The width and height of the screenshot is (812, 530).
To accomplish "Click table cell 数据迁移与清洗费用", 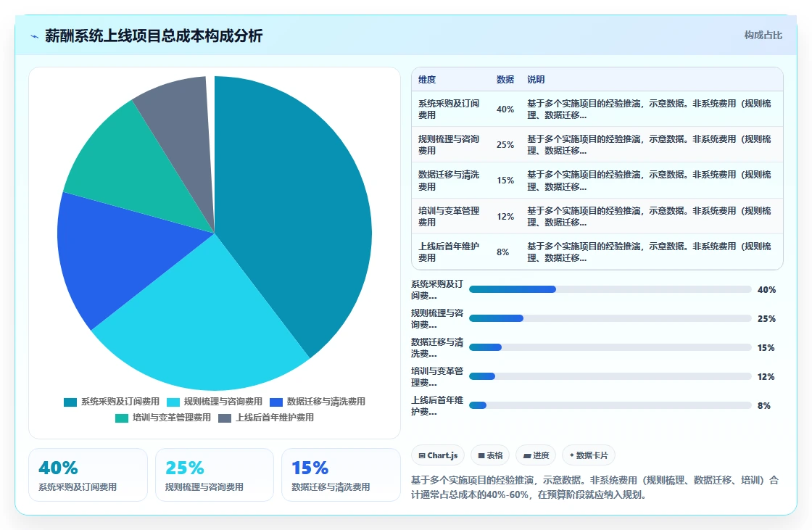I will [449, 181].
